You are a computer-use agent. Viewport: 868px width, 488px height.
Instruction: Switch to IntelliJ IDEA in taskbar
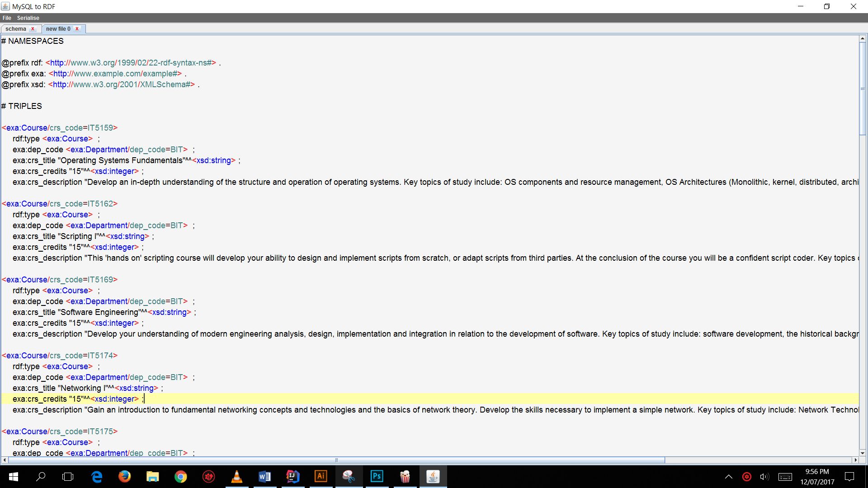(x=292, y=477)
